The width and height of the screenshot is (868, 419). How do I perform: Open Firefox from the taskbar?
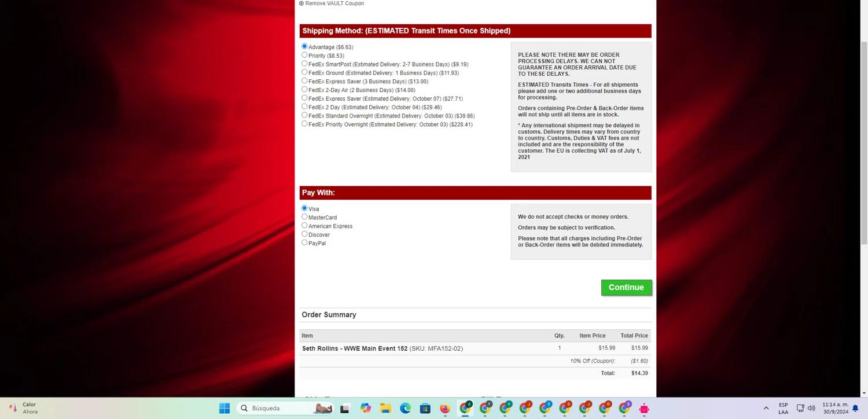click(x=444, y=409)
